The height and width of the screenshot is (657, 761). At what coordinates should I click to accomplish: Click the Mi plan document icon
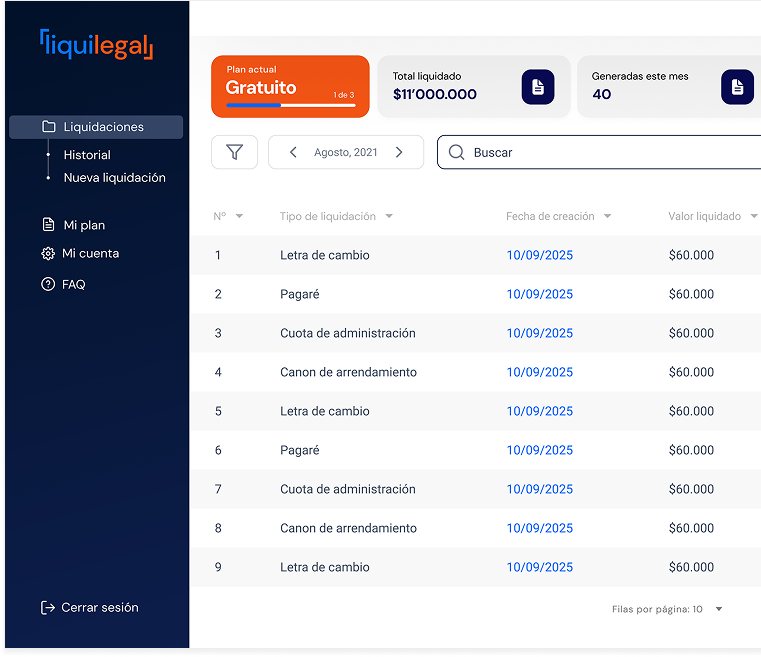[x=48, y=225]
